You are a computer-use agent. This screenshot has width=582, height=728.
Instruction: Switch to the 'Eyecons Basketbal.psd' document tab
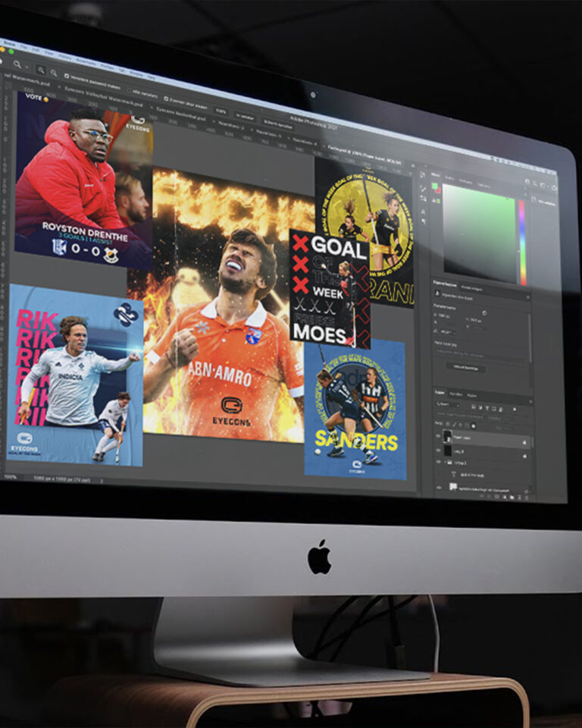tap(181, 115)
